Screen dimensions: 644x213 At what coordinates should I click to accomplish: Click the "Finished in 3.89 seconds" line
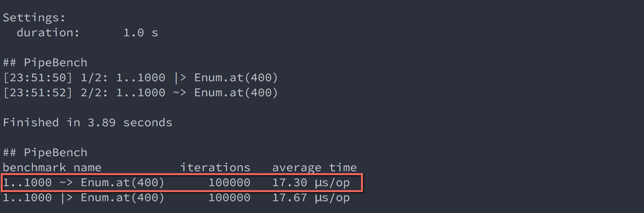tap(87, 123)
